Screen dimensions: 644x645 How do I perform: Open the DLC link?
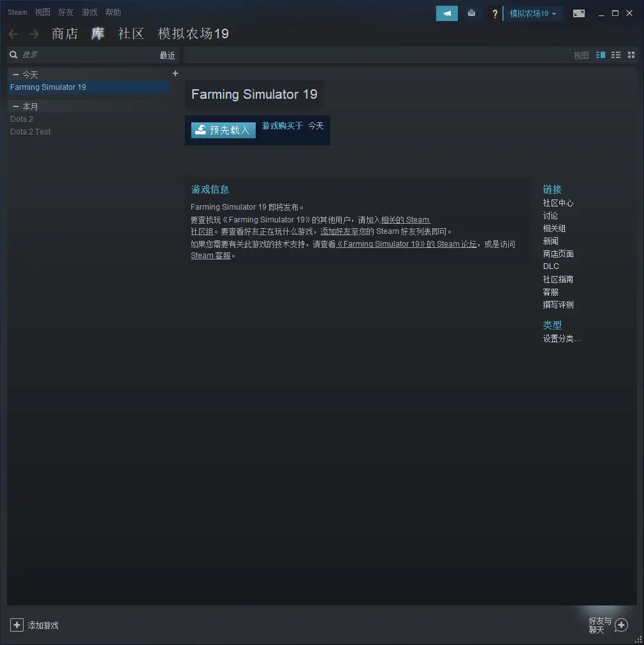[x=551, y=266]
